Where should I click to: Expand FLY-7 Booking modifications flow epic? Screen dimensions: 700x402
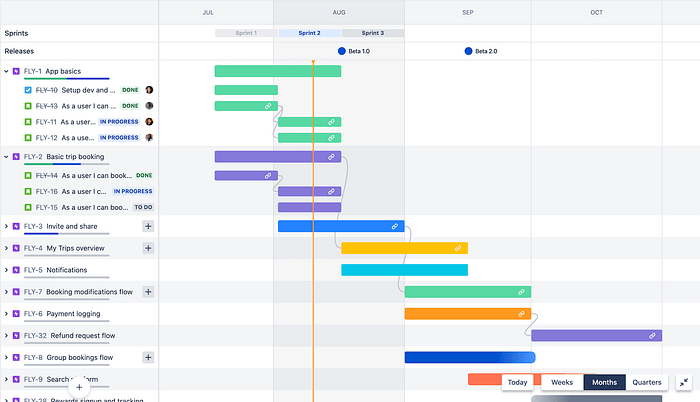pyautogui.click(x=6, y=292)
